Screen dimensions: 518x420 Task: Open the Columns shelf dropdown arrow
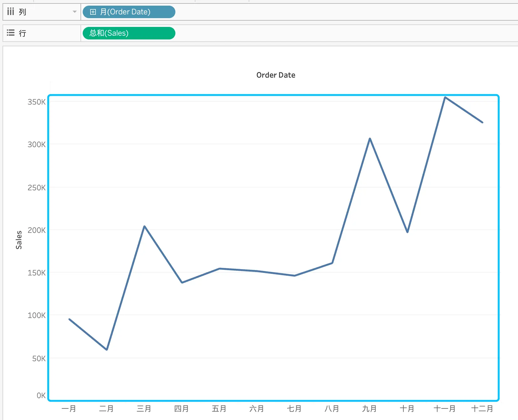[75, 12]
